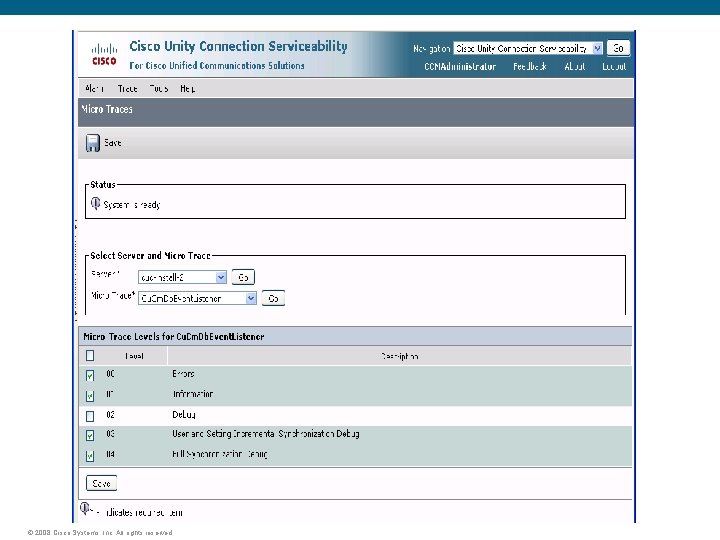The height and width of the screenshot is (540, 720).
Task: Click User and Setting Incremental Synchronization Debug text
Action: (266, 434)
